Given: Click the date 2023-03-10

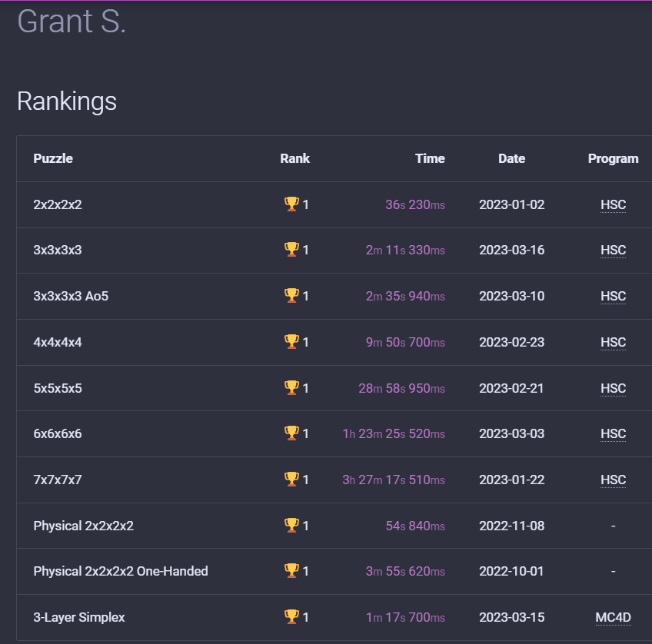Looking at the screenshot, I should [511, 296].
